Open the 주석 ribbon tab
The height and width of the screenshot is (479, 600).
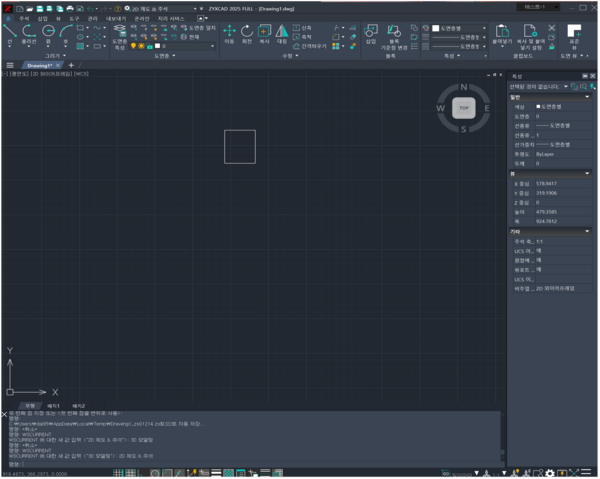(x=24, y=18)
